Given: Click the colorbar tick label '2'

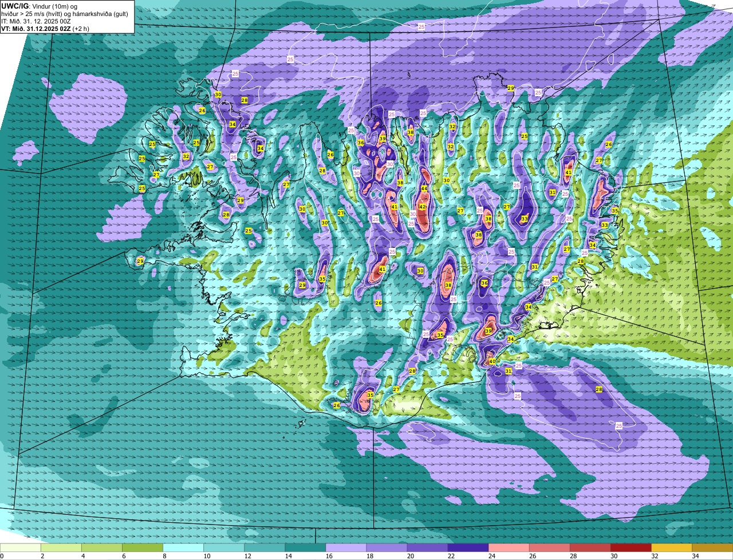Looking at the screenshot, I should (x=42, y=556).
